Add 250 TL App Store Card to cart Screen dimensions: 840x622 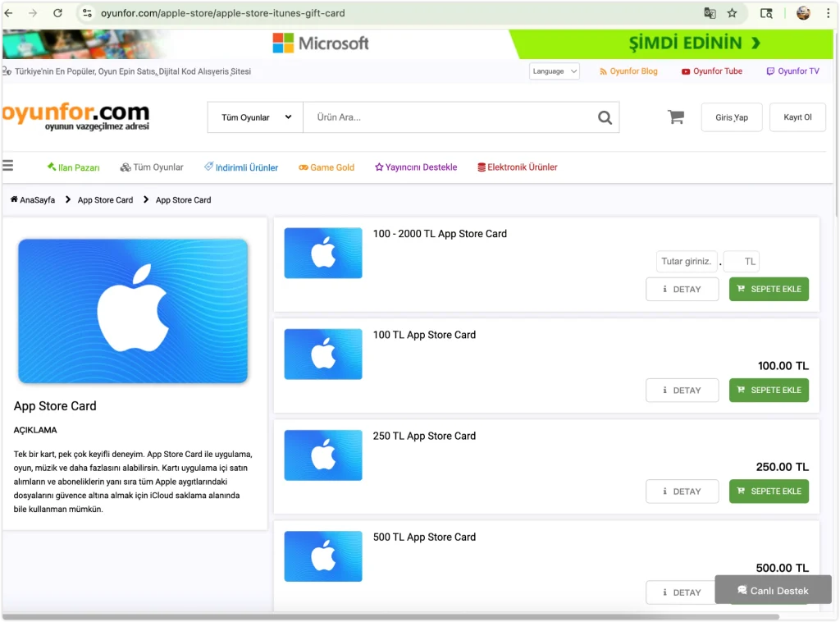[x=769, y=492]
